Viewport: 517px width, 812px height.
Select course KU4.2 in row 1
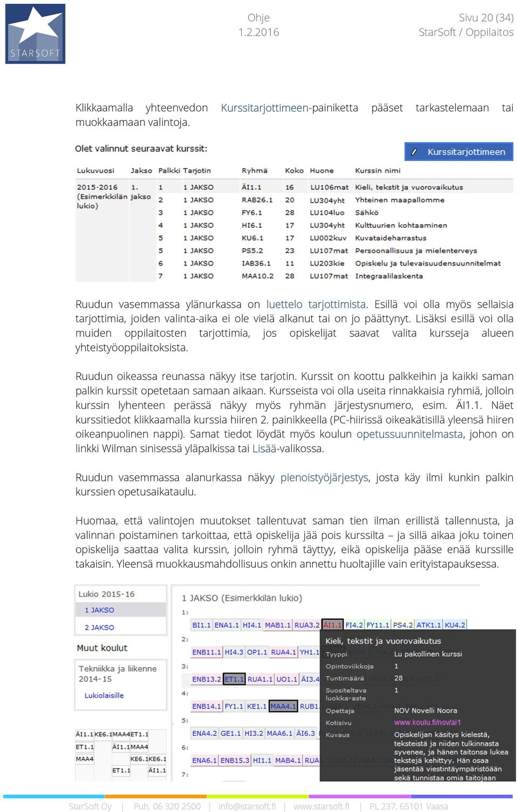pos(455,625)
